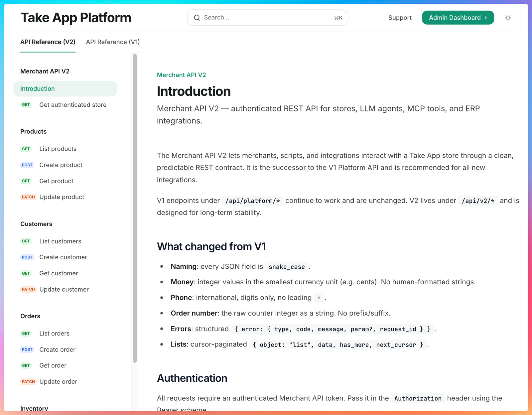The height and width of the screenshot is (415, 532).
Task: Click the Merchant API V2 sidebar title
Action: tap(45, 71)
